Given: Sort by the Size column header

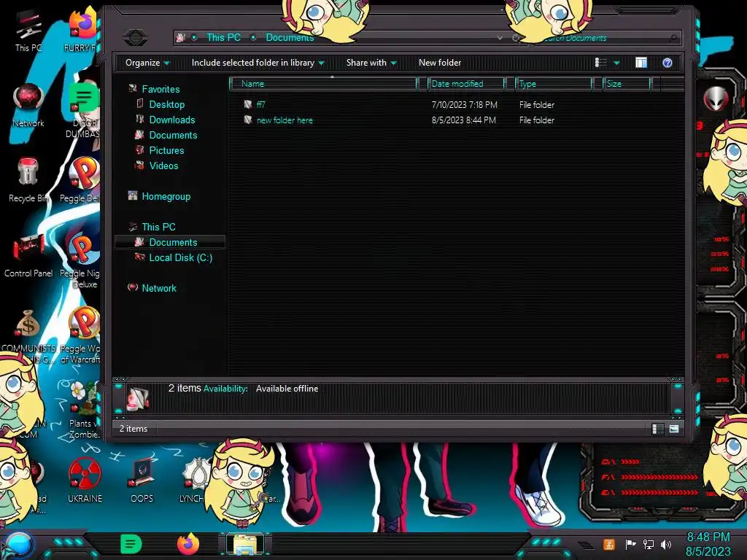Looking at the screenshot, I should tap(627, 84).
